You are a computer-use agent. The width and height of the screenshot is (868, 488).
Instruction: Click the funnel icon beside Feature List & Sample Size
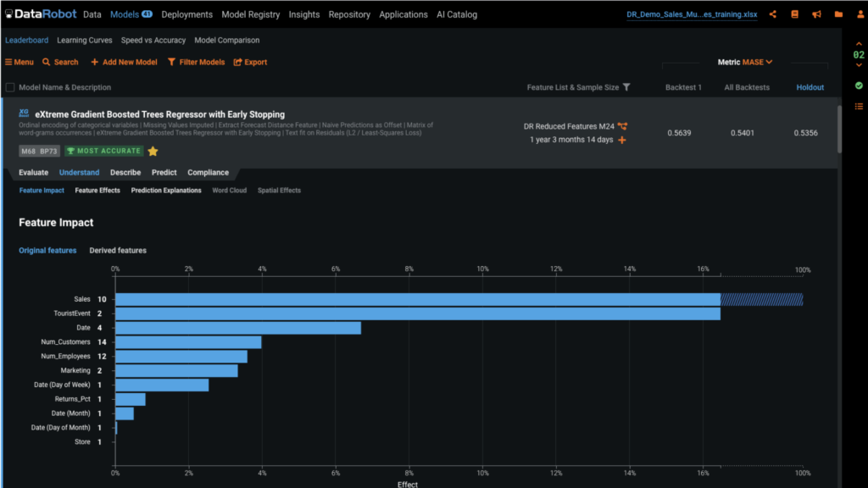(x=626, y=87)
